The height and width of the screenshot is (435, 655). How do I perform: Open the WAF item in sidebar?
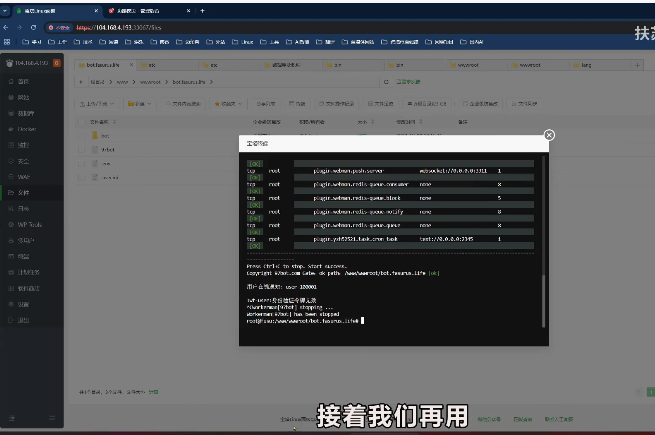23,177
